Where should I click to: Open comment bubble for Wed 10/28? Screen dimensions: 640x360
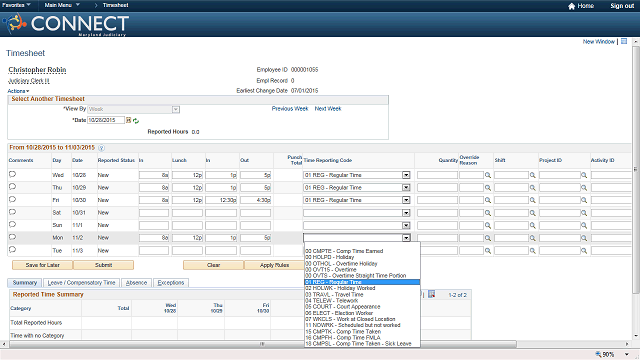12,174
